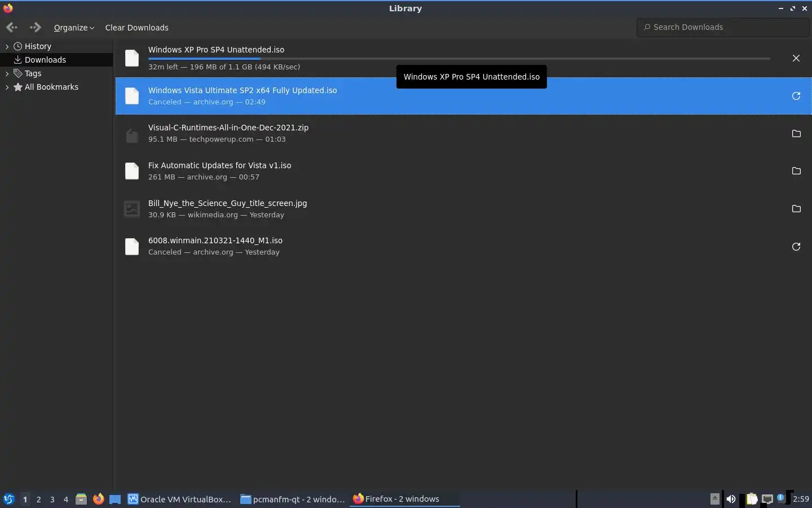Switch to Oracle VM VirtualBox window
Image resolution: width=812 pixels, height=508 pixels.
pyautogui.click(x=179, y=499)
